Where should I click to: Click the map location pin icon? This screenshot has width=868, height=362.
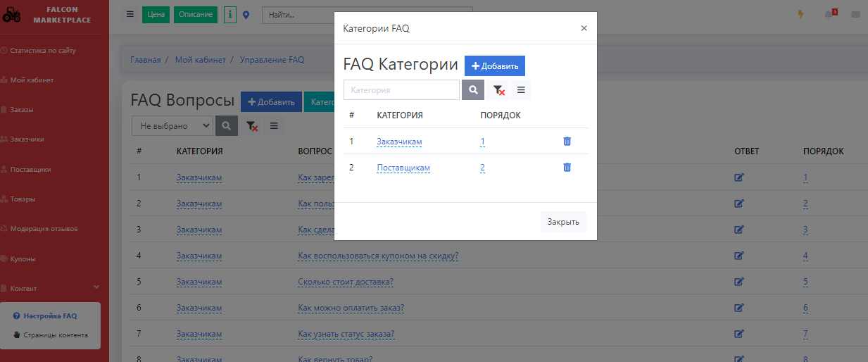tap(246, 15)
